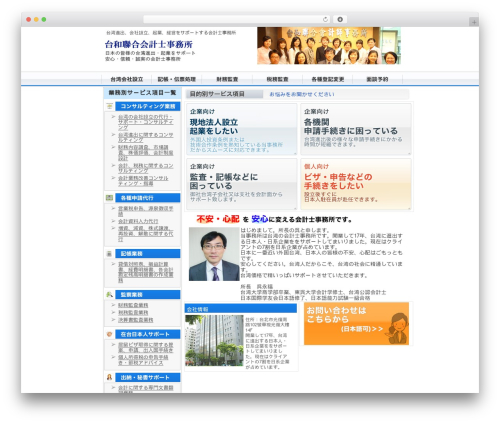The image size is (500, 423).
Task: Select the 監査業務 section header
Action: pyautogui.click(x=148, y=295)
